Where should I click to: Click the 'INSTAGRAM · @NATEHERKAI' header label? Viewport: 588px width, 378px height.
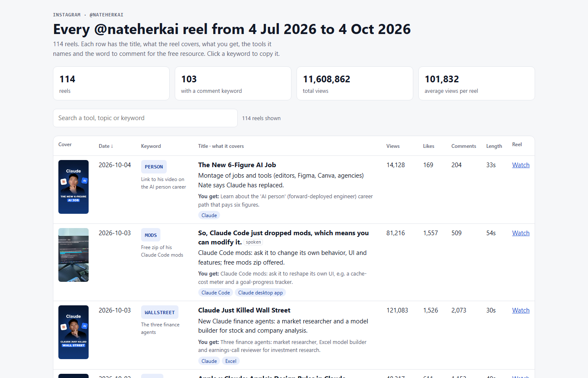[x=88, y=15]
